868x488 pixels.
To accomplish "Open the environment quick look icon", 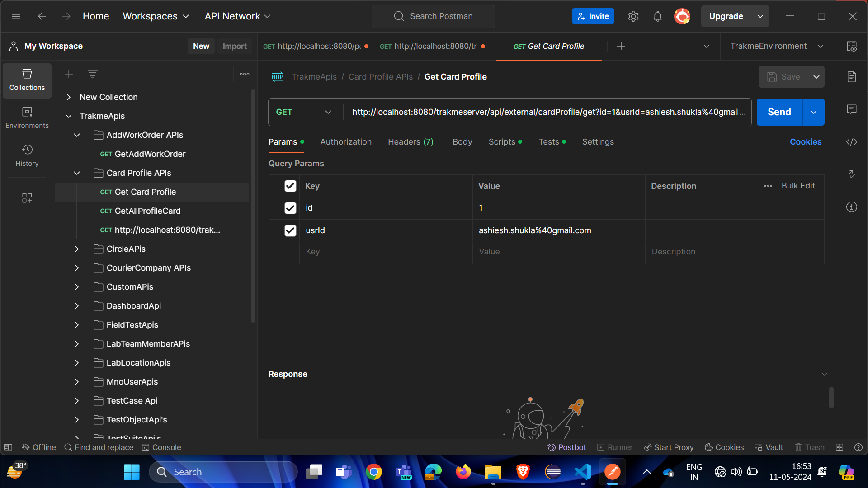I will coord(852,46).
